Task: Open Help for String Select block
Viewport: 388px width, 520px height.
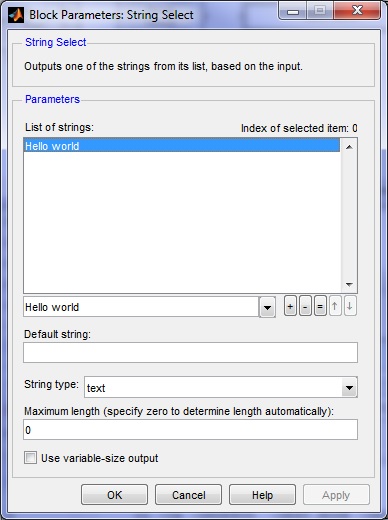Action: [262, 495]
